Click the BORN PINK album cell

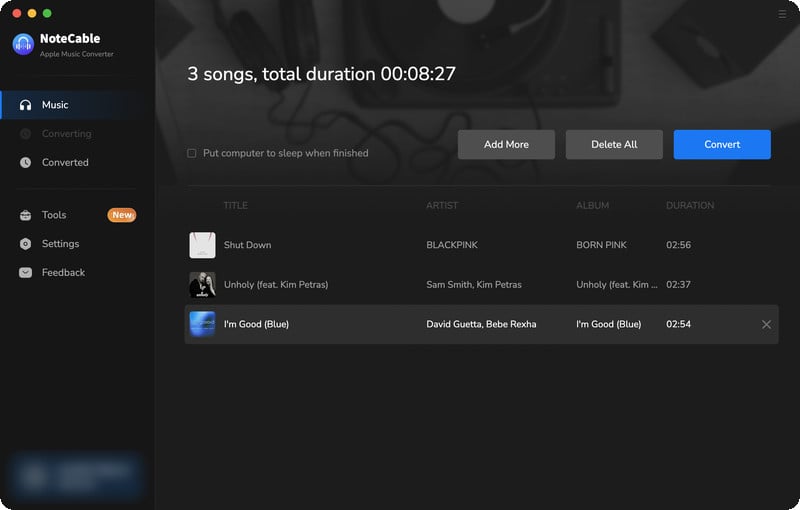tap(602, 245)
